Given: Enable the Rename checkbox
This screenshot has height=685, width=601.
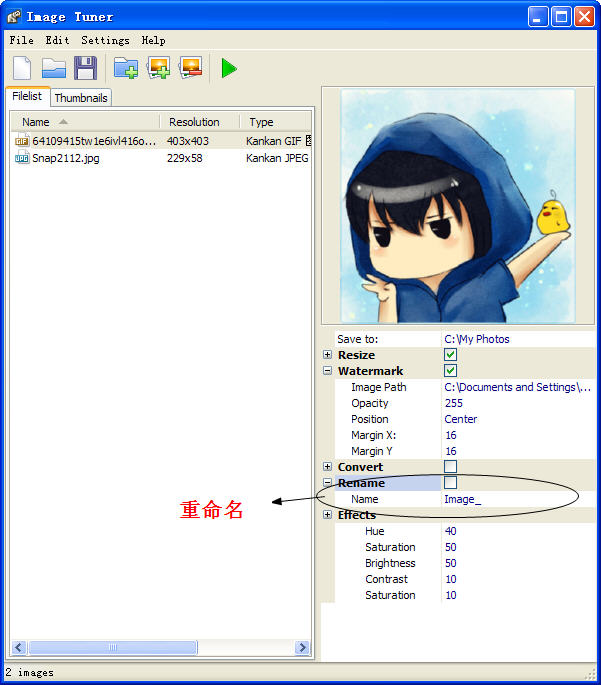Looking at the screenshot, I should [x=450, y=482].
